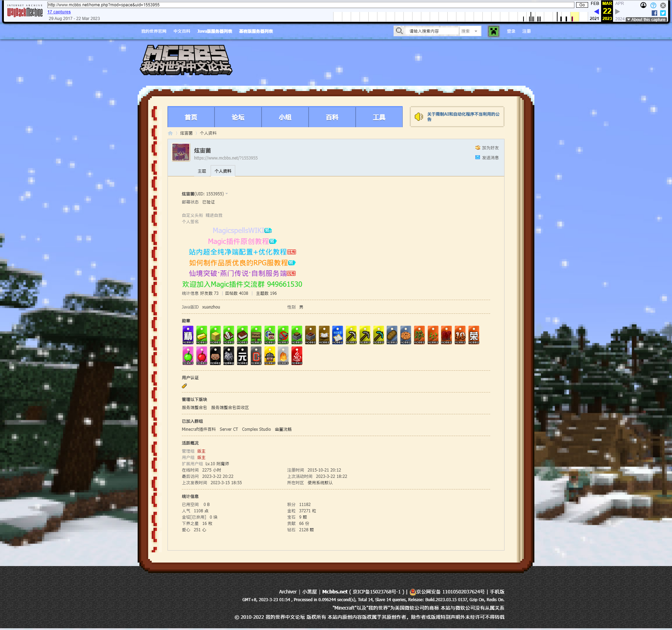Open MagicspellsWIKI signature link
Viewport: 672px width, 630px height.
[238, 230]
